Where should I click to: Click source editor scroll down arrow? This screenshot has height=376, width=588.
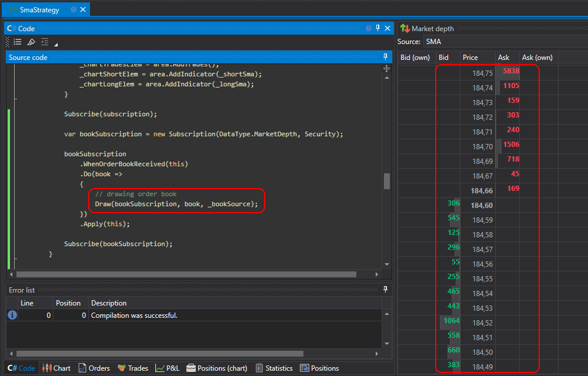(387, 264)
